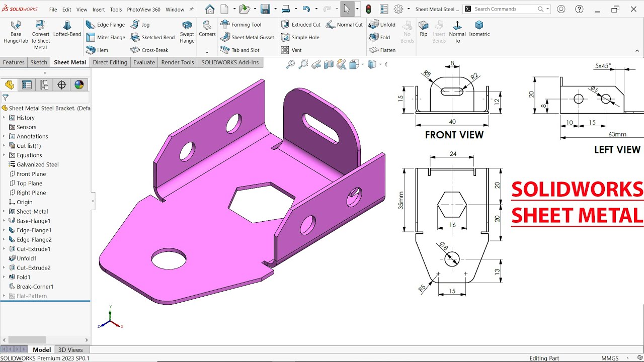
Task: Expand the Annotations node
Action: 4,136
